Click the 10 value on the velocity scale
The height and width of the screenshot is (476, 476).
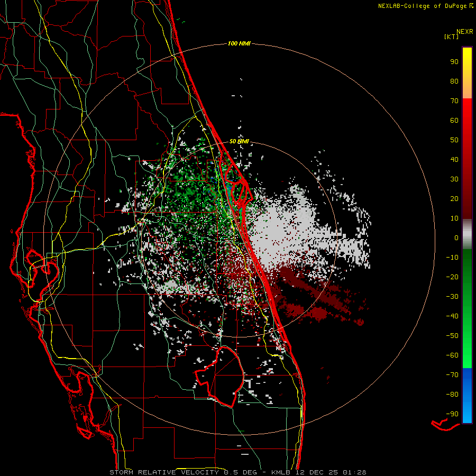click(454, 218)
